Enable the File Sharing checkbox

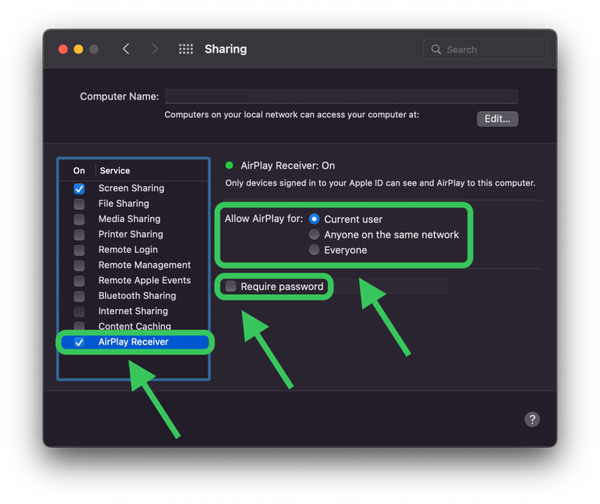pos(79,204)
